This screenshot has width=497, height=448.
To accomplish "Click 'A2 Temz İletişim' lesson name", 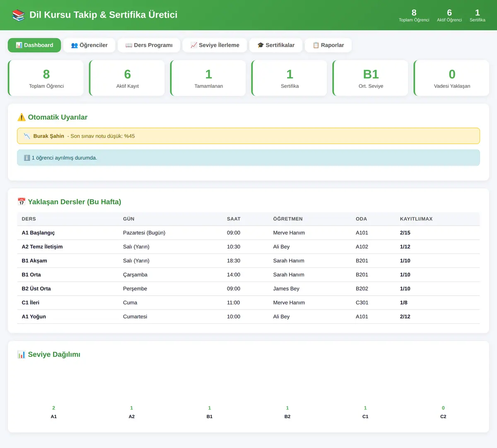I will [42, 247].
